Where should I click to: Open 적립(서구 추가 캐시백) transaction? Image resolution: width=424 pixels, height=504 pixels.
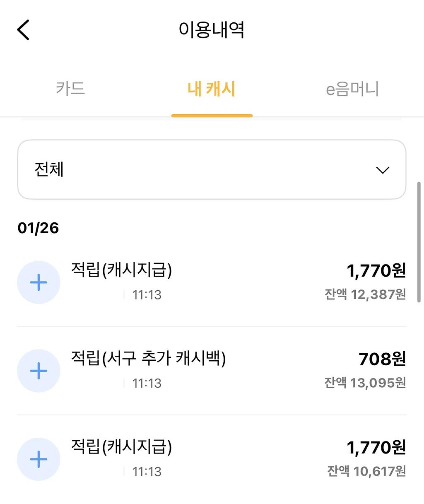148,358
